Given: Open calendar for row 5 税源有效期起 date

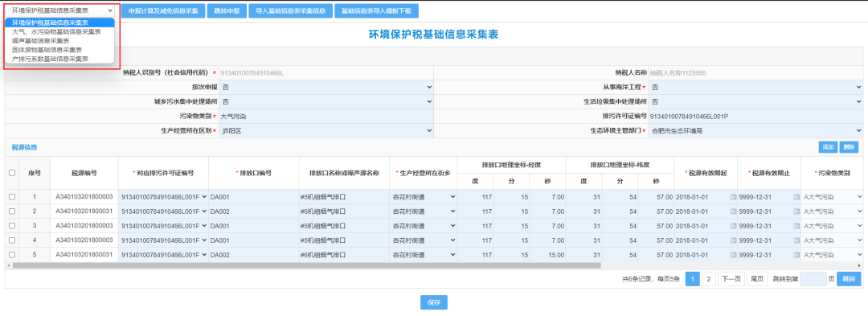Looking at the screenshot, I should pos(734,255).
